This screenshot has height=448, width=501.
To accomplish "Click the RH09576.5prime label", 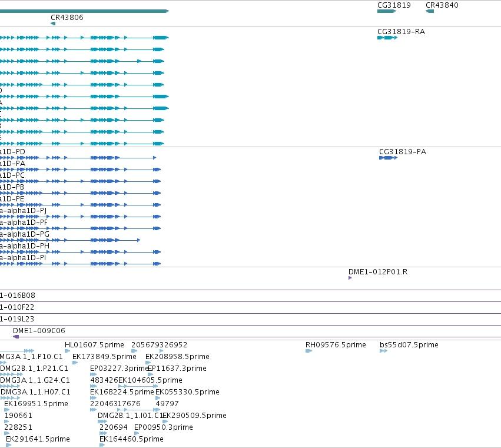I will [x=336, y=345].
